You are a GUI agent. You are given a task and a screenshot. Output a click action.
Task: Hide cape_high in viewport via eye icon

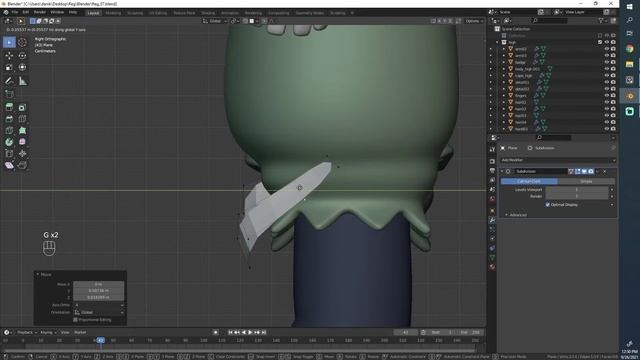(607, 76)
